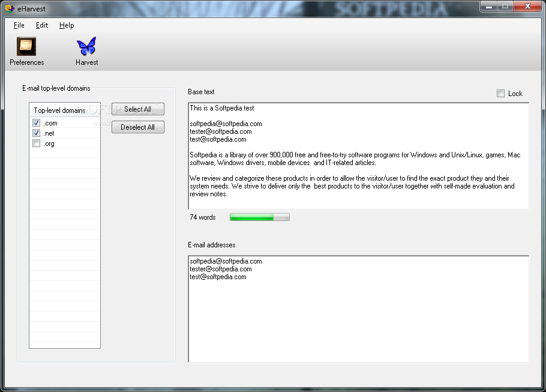The width and height of the screenshot is (546, 392).
Task: Click the '74 words' counter label
Action: (x=203, y=217)
